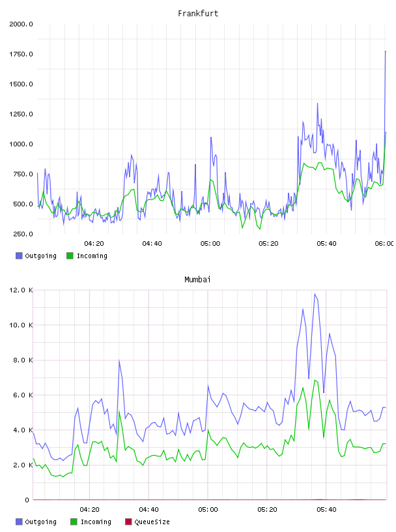Click the green Incoming swatch in Frankfurt legend

[x=70, y=256]
